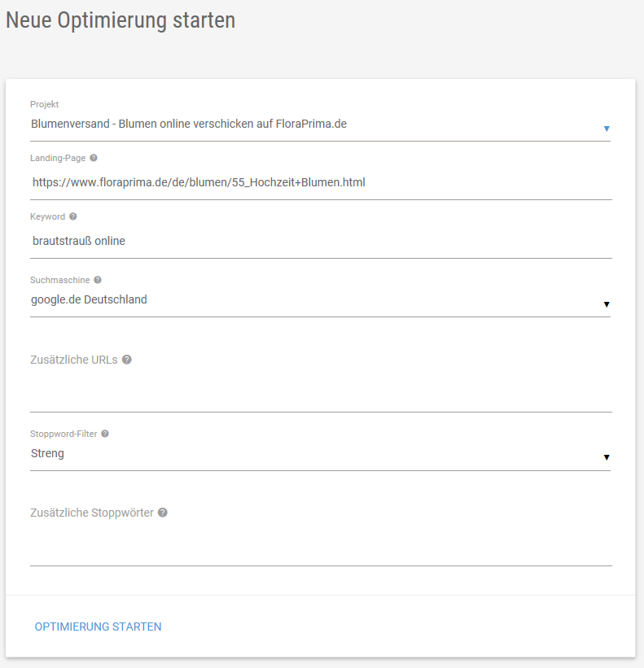Viewport: 644px width, 668px height.
Task: Expand the Stoppword-Filter dropdown arrow
Action: click(x=606, y=457)
